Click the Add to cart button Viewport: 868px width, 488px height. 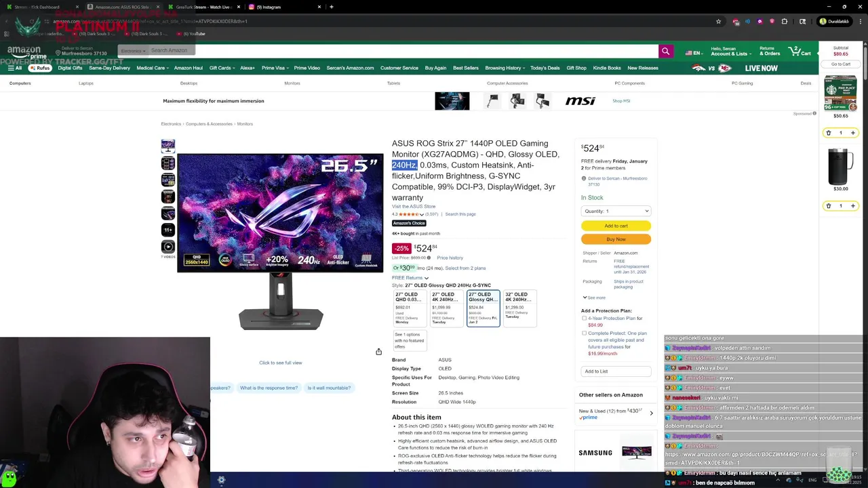click(x=616, y=226)
